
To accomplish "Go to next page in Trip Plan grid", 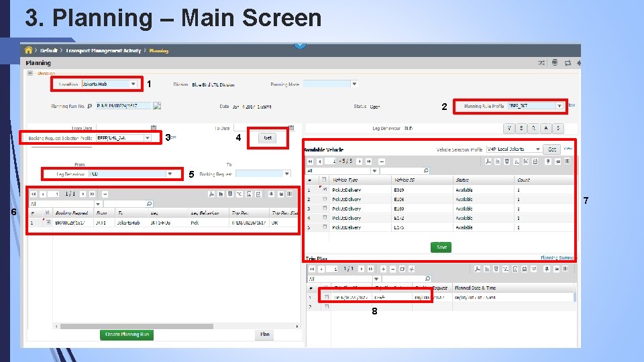I will point(361,269).
